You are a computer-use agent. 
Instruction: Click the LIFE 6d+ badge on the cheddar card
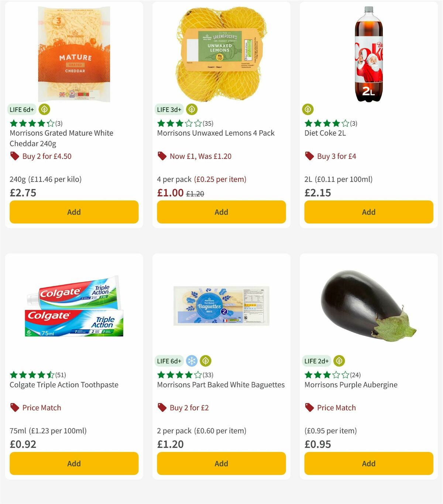pyautogui.click(x=21, y=109)
